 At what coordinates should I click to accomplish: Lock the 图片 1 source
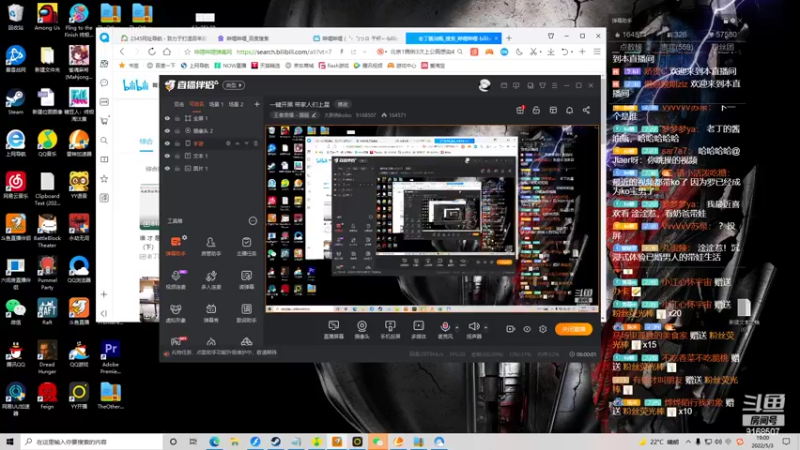click(178, 168)
